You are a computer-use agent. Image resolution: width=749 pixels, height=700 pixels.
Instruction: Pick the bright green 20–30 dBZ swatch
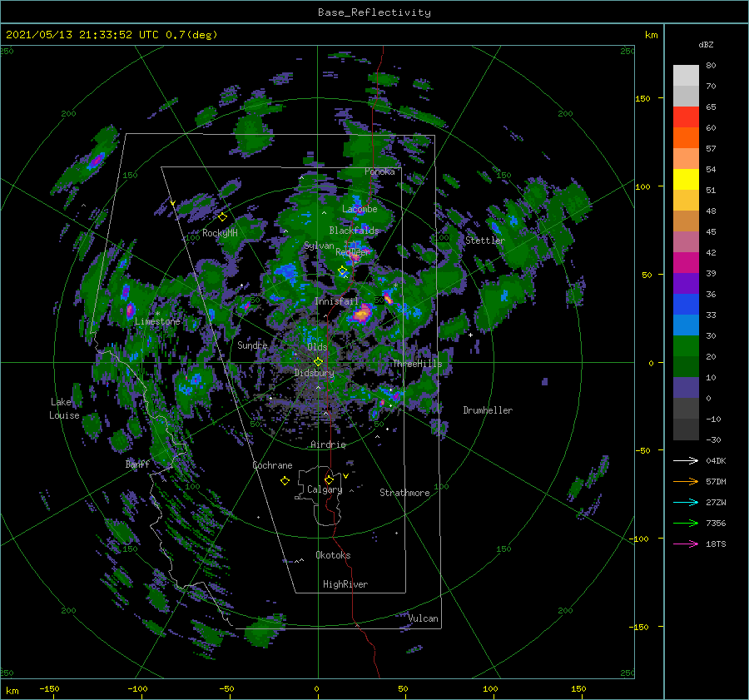tap(686, 346)
